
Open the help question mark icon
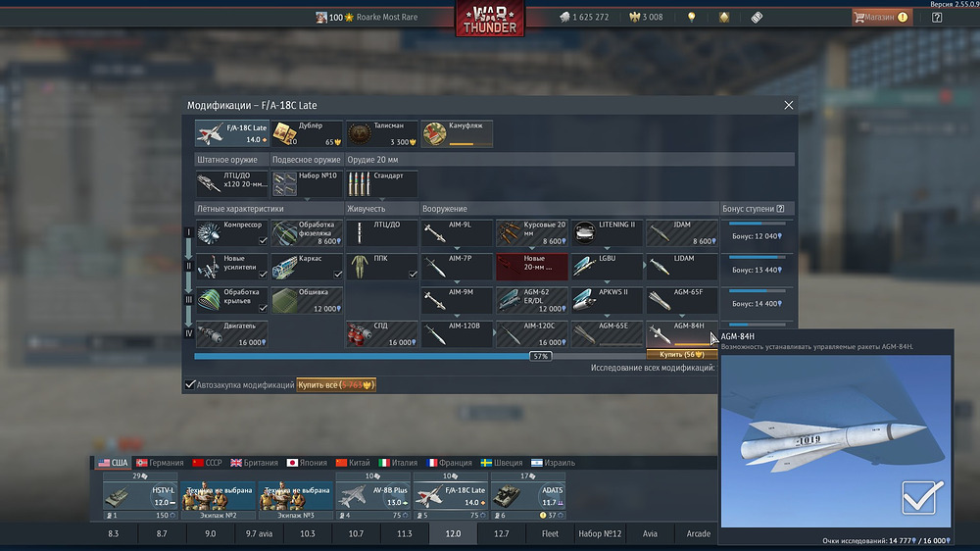(937, 17)
